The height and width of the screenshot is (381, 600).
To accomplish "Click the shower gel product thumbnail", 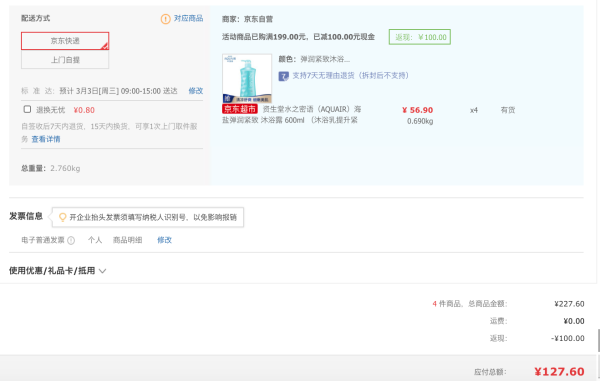I will point(247,78).
